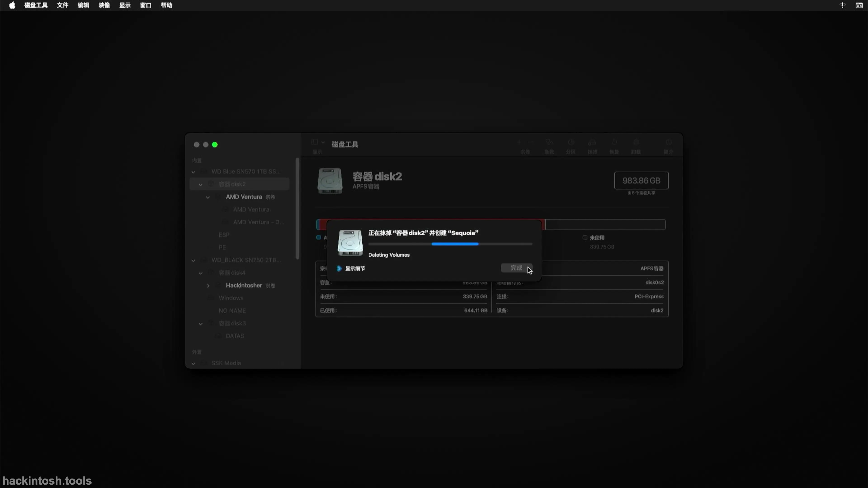868x488 pixels.
Task: Open the 帮助 menu
Action: pos(166,5)
